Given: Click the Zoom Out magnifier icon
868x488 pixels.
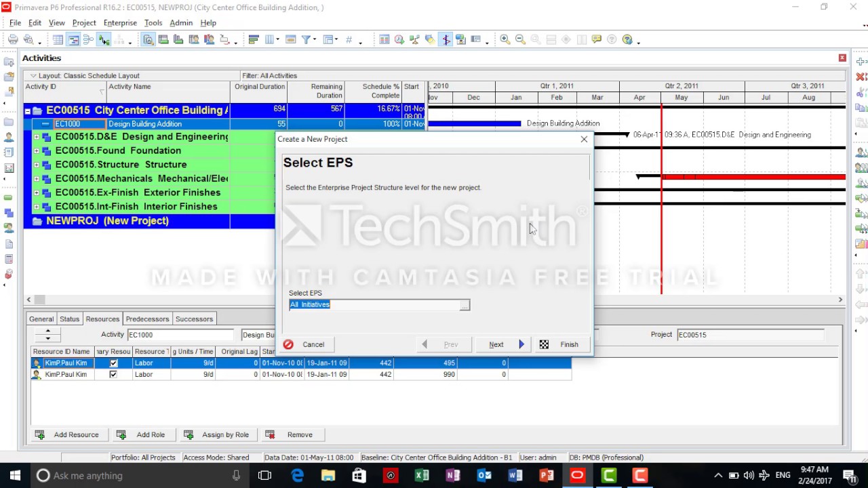Looking at the screenshot, I should (520, 39).
